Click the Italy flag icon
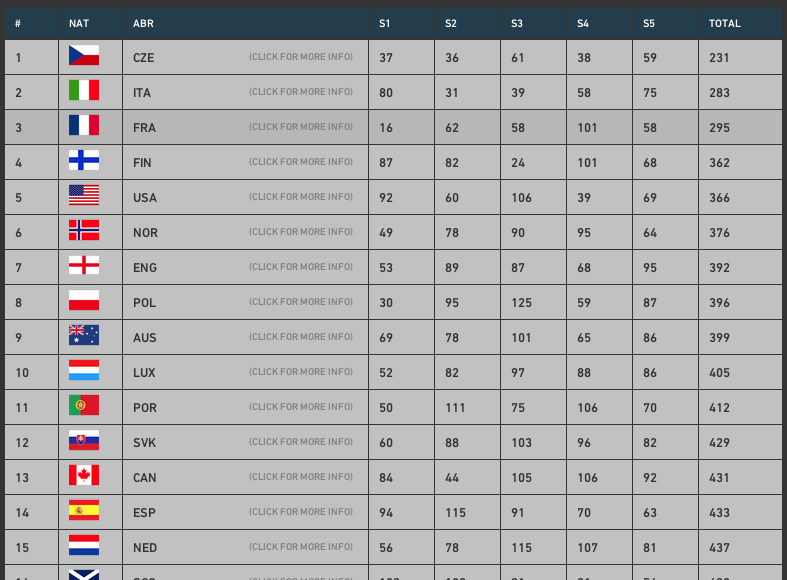The height and width of the screenshot is (580, 787). [84, 90]
